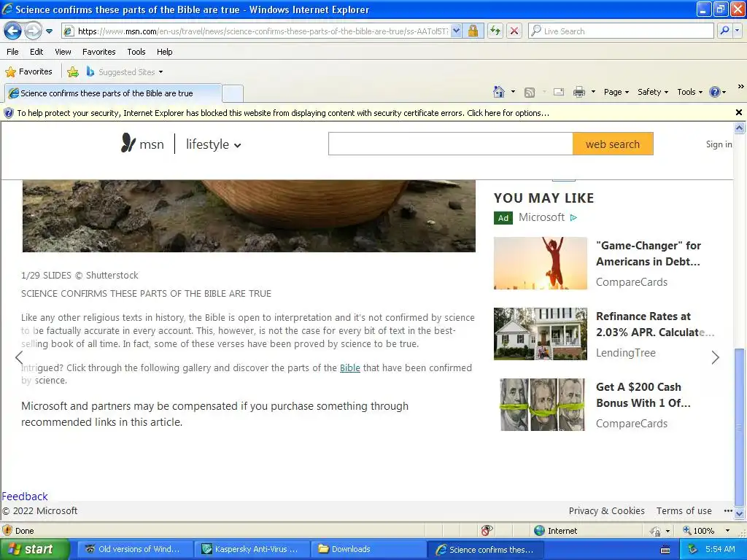Open the Help menu

[165, 52]
